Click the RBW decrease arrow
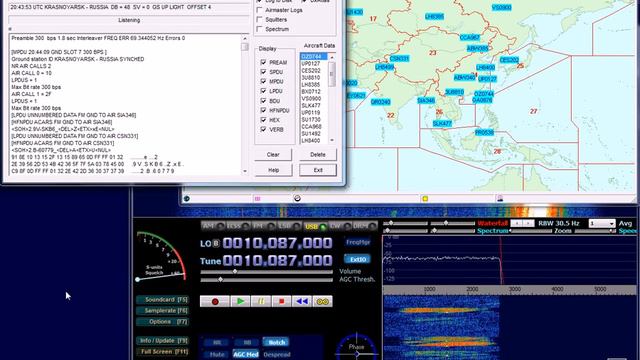 (x=517, y=223)
